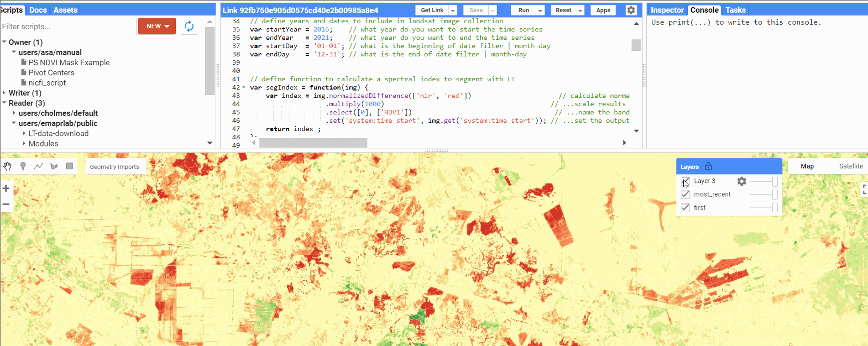The width and height of the screenshot is (868, 346).
Task: Click the code editor scroll-down arrow
Action: click(x=636, y=131)
